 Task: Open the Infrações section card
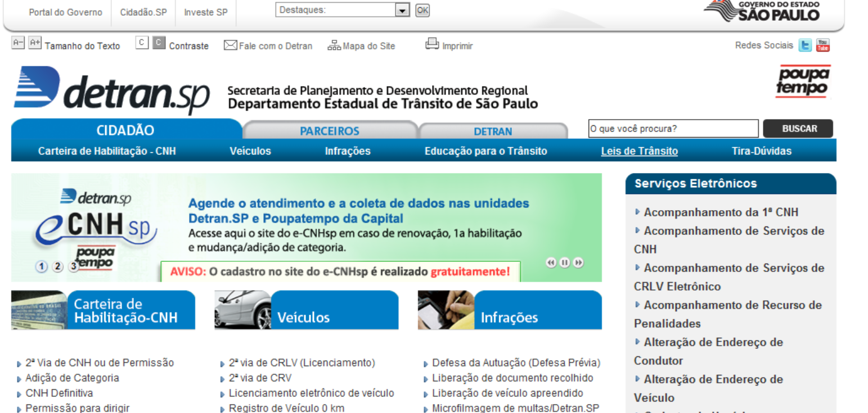538,310
